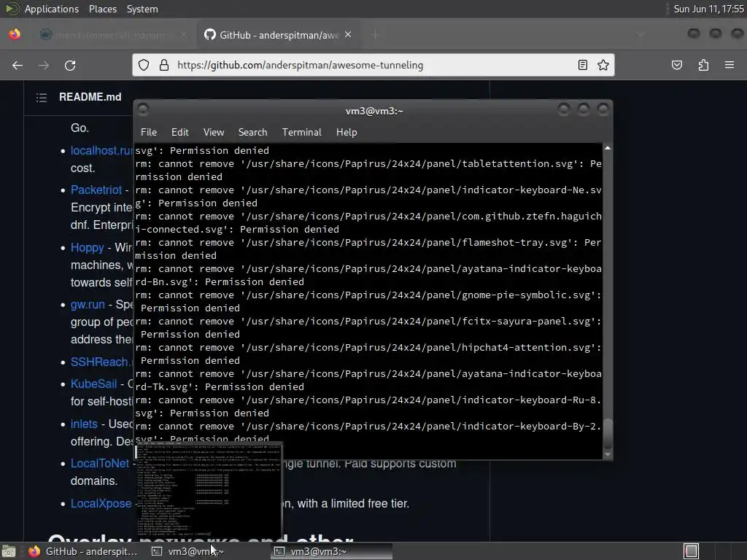Open the terminal Edit menu
Viewport: 747px width, 560px height.
(180, 133)
